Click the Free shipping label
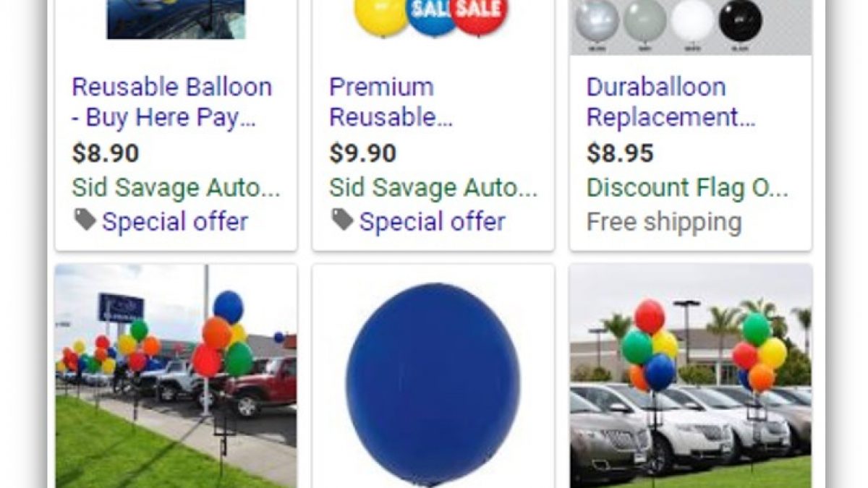Viewport: 868px width, 488px height. [664, 221]
